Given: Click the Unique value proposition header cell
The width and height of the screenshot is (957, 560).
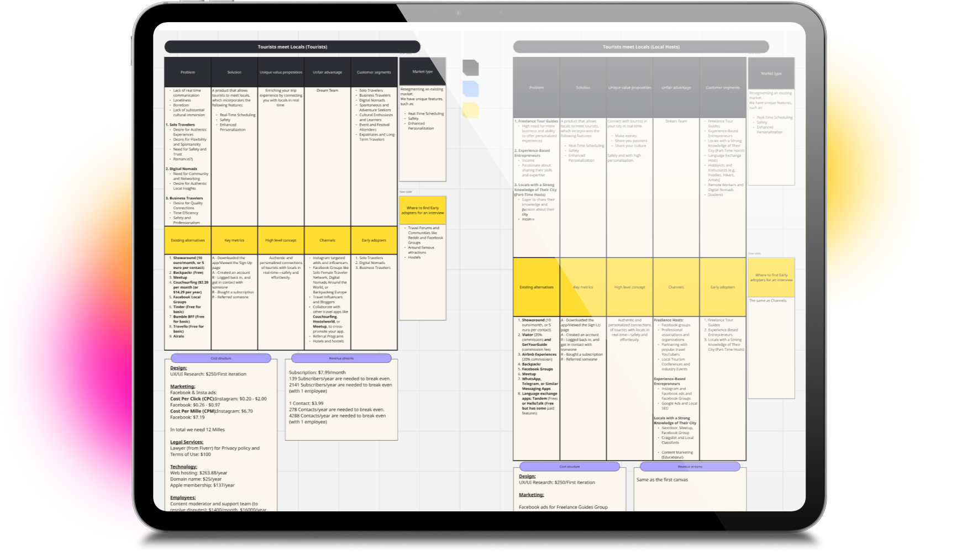Looking at the screenshot, I should coord(281,72).
